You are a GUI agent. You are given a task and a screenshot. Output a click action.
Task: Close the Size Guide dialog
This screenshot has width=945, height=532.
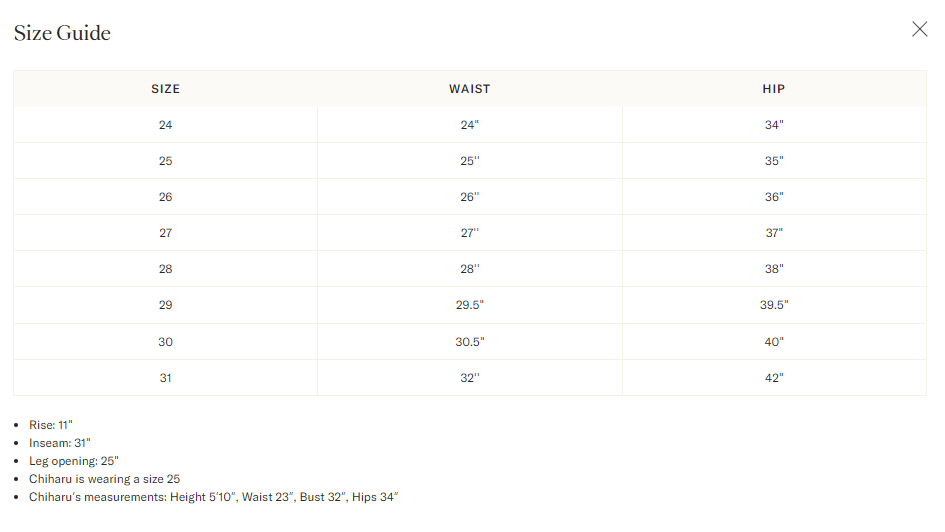(x=919, y=29)
